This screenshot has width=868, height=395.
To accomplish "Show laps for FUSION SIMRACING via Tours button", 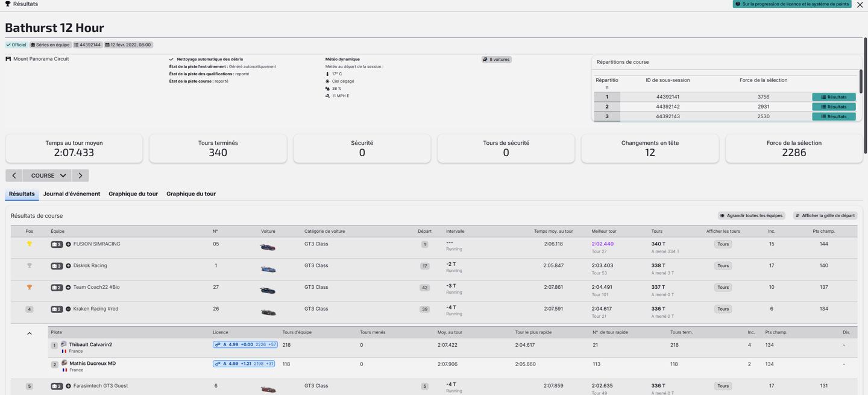I will tap(723, 244).
